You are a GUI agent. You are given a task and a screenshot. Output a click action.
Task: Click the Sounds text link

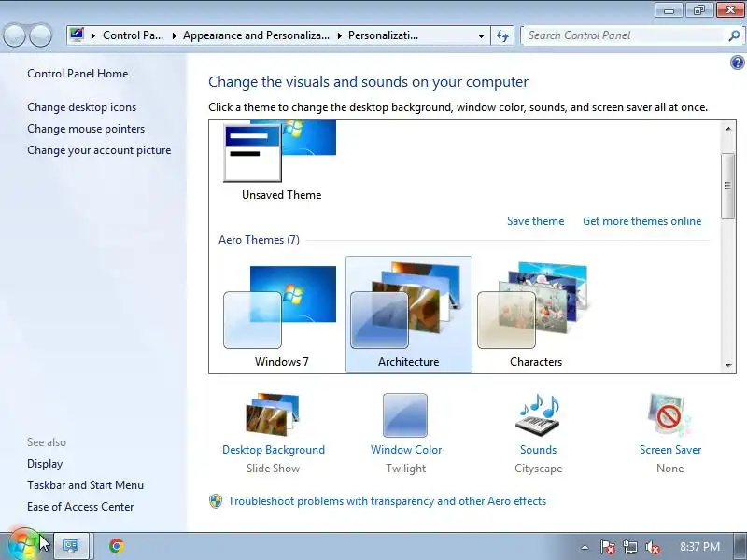pos(539,450)
